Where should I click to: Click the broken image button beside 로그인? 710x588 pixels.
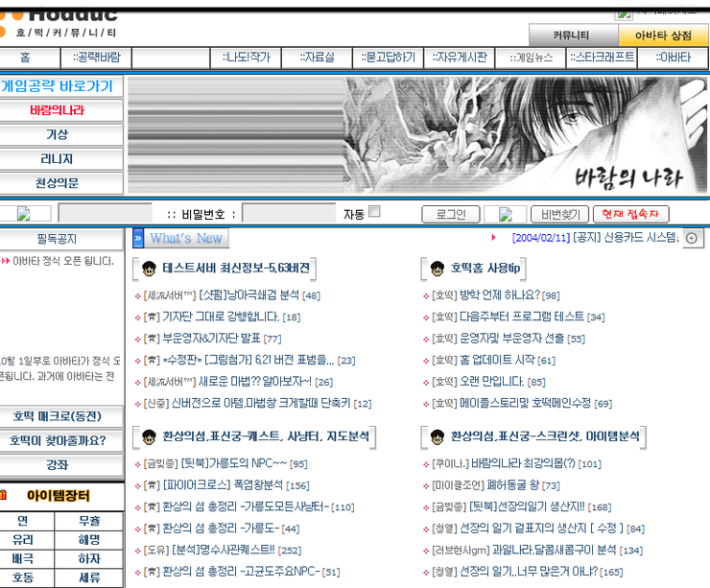(505, 214)
